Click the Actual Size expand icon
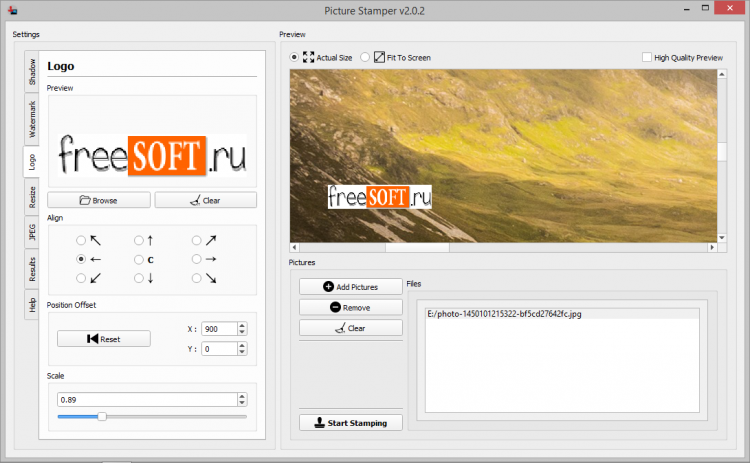Image resolution: width=750 pixels, height=463 pixels. point(309,57)
